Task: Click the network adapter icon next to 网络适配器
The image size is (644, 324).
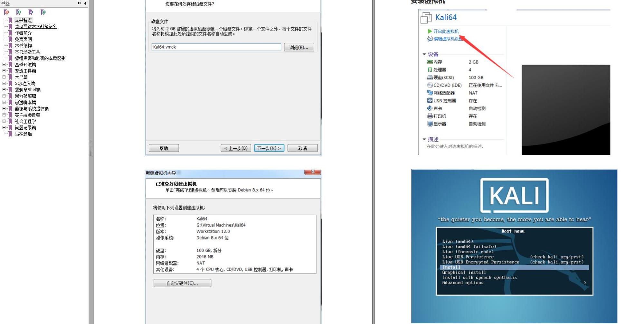Action: (x=430, y=93)
